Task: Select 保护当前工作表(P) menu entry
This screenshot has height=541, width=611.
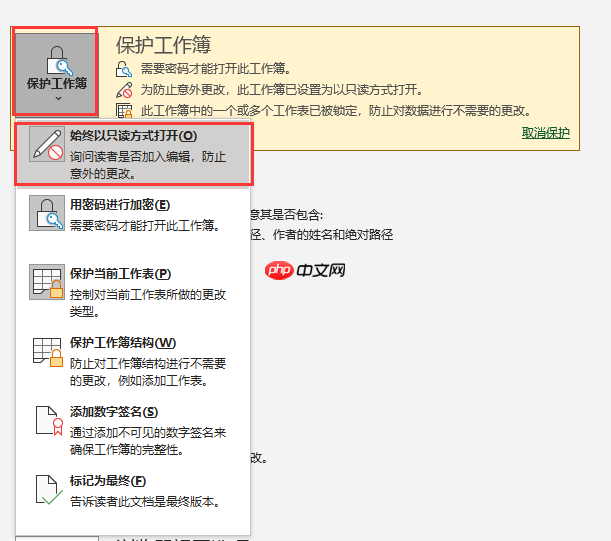Action: [x=133, y=292]
